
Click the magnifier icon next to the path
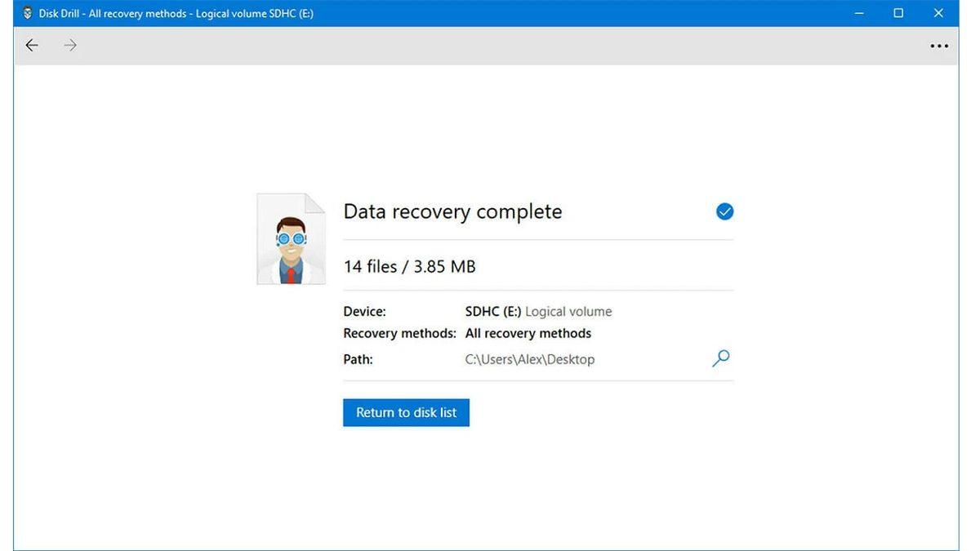[x=720, y=358]
